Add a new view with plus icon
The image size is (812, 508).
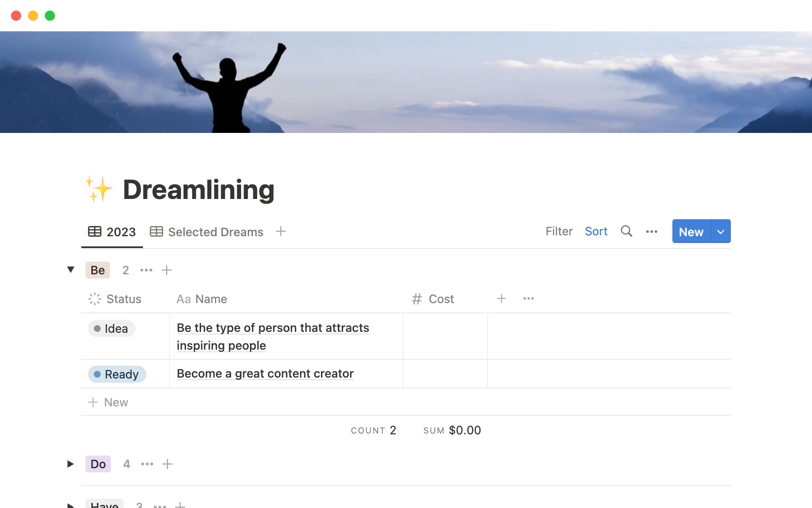(x=281, y=231)
